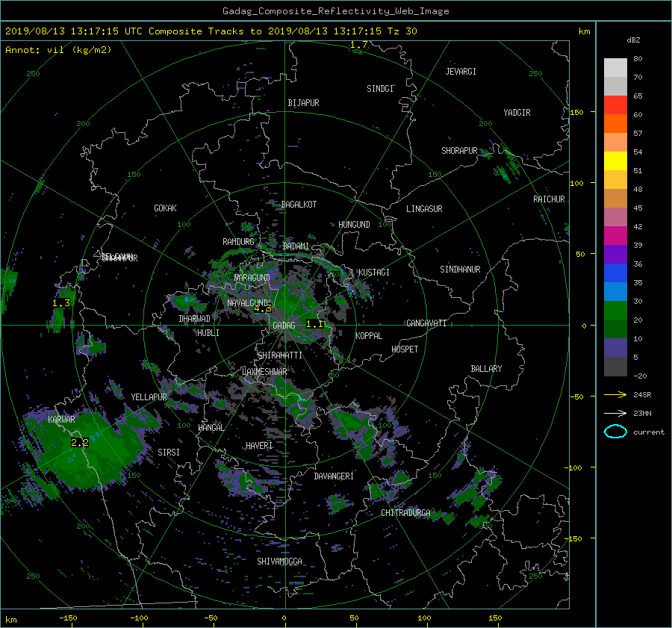Click the VIL value 1.1 east of Gadag
This screenshot has height=628, width=672.
pyautogui.click(x=314, y=324)
